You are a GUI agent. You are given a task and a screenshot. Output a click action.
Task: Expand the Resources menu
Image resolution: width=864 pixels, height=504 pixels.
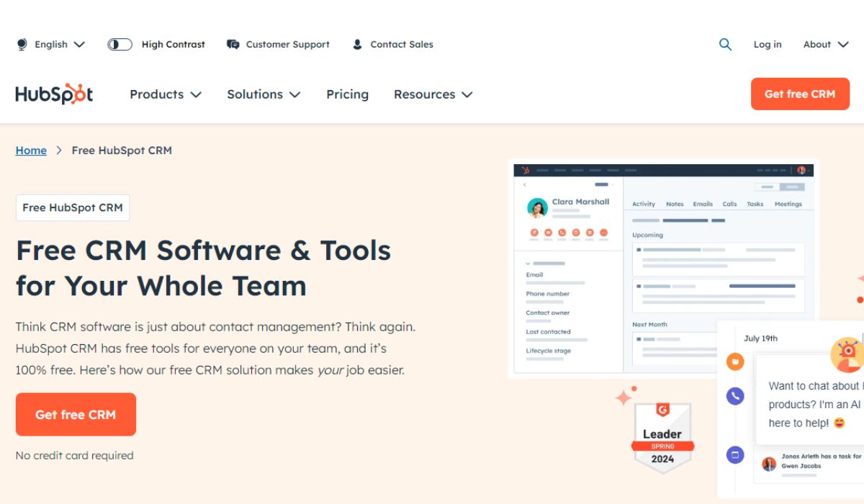433,94
